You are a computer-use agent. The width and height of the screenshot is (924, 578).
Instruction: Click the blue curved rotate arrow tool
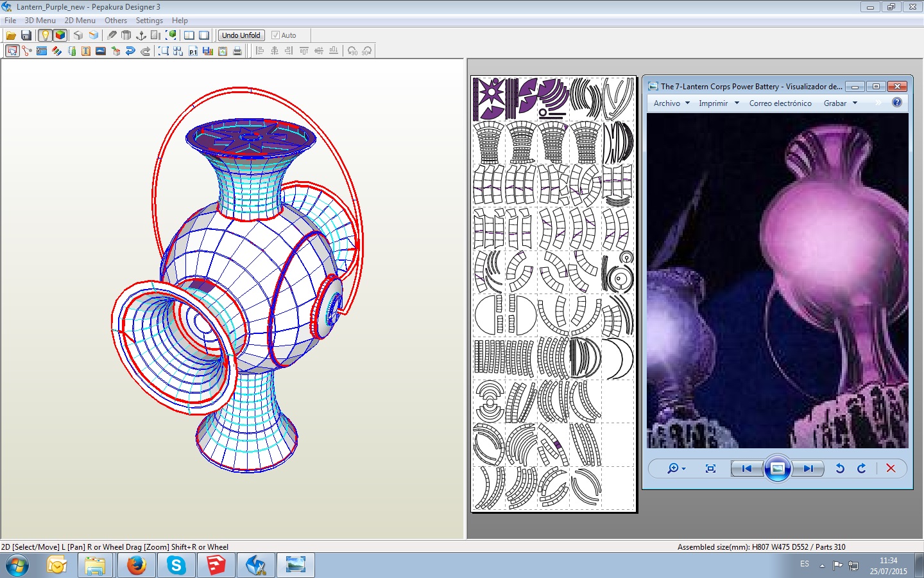tap(130, 51)
